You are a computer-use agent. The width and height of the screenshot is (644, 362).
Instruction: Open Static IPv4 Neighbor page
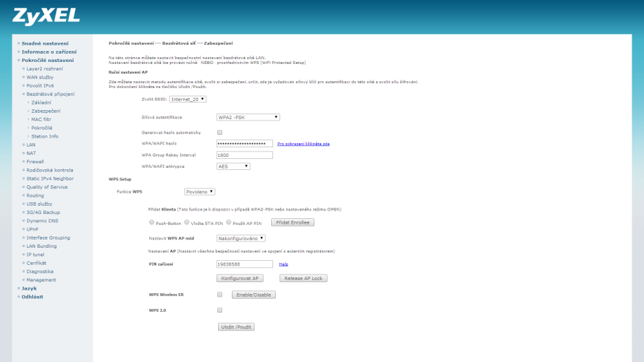click(50, 178)
